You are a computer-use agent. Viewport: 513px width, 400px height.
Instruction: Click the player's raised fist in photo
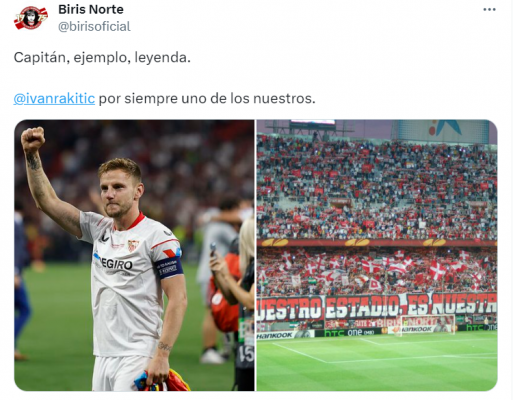(x=33, y=138)
